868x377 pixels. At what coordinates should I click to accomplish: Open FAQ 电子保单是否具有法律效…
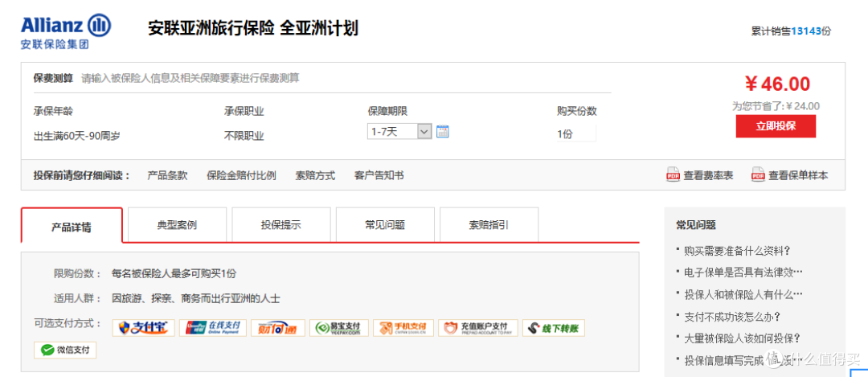click(743, 273)
